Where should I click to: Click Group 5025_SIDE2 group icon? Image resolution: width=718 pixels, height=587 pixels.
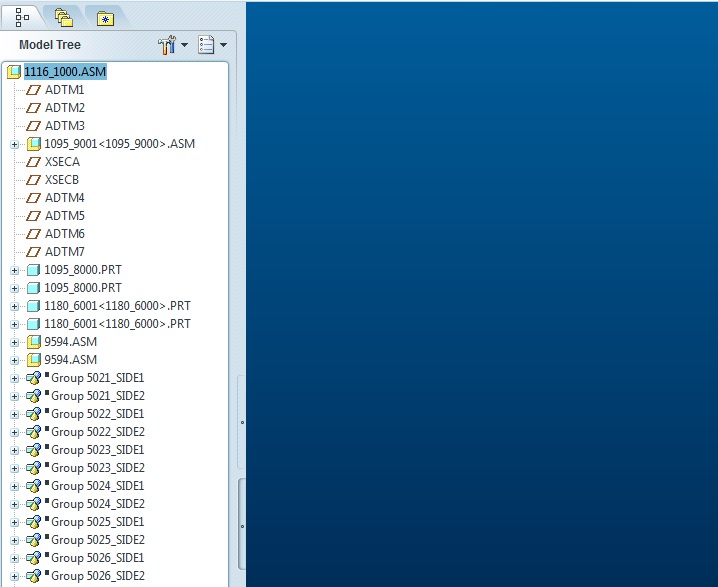tap(33, 540)
